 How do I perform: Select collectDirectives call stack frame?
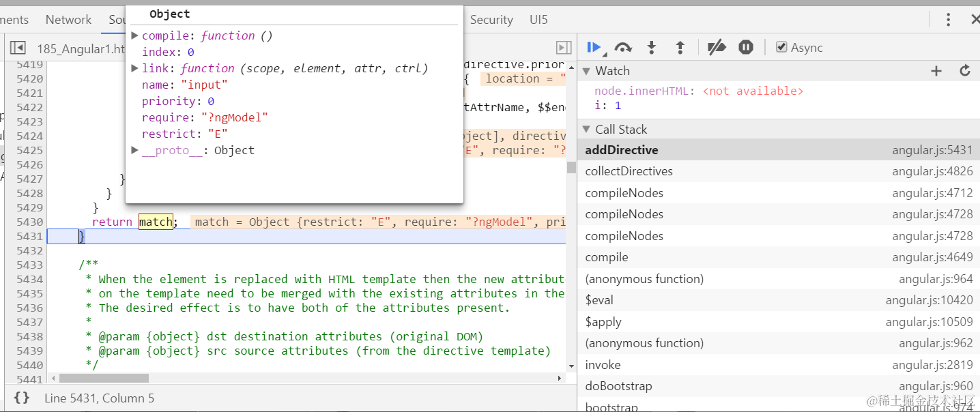click(x=778, y=171)
